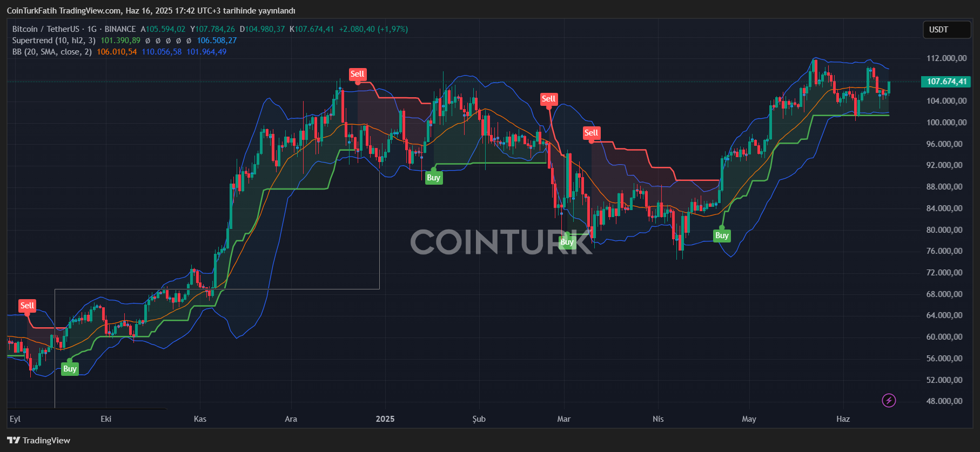Click the Buy signal in late April
This screenshot has width=980, height=452.
click(x=722, y=235)
